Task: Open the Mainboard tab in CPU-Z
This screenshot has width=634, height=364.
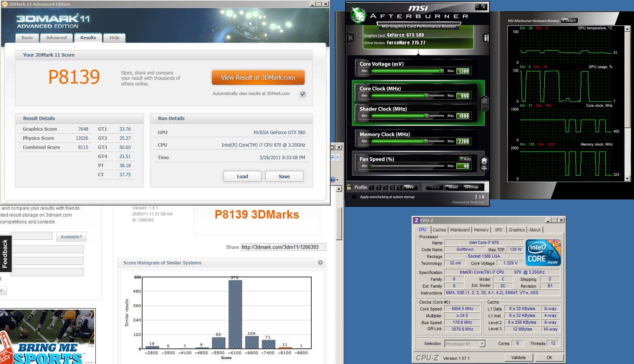Action: pyautogui.click(x=460, y=230)
